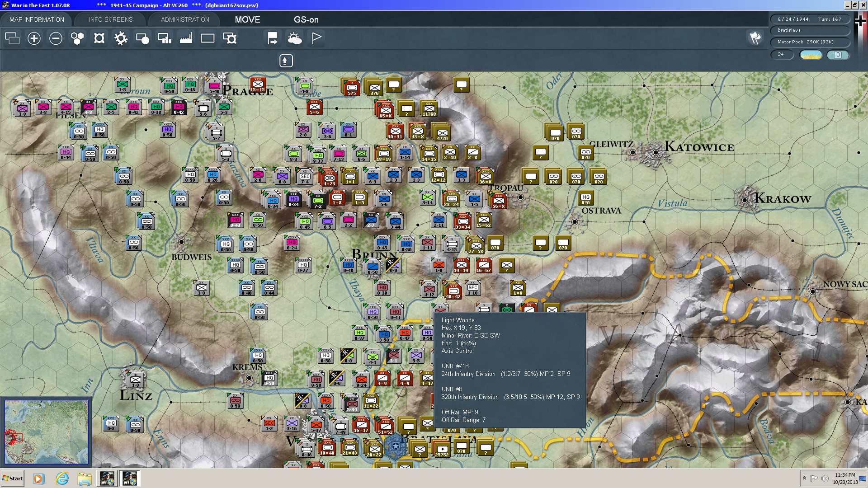
Task: Open the Start menu
Action: (13, 479)
